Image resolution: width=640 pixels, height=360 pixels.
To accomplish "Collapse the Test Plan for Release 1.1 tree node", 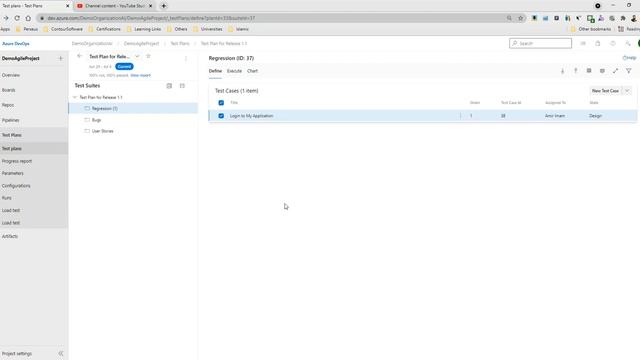I will point(75,97).
